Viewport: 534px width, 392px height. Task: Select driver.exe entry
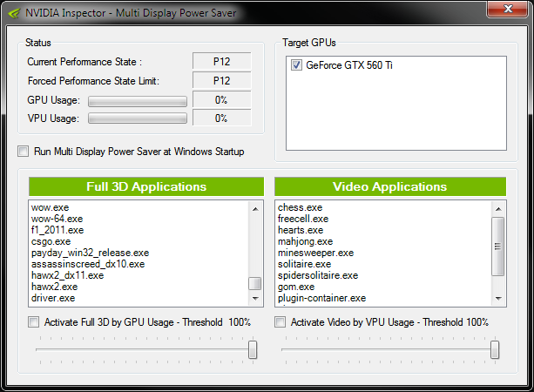click(53, 298)
